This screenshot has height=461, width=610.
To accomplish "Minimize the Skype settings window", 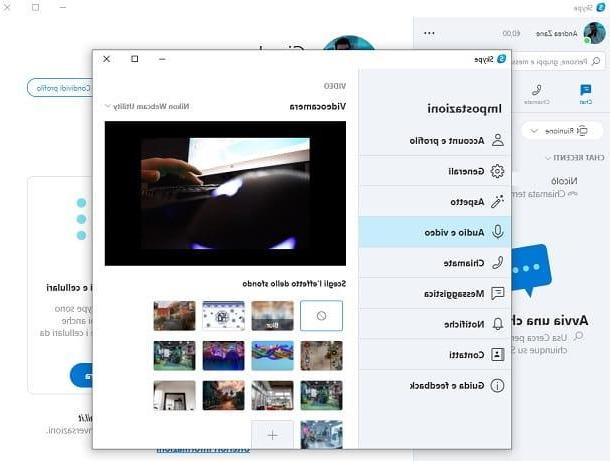I will tap(162, 59).
